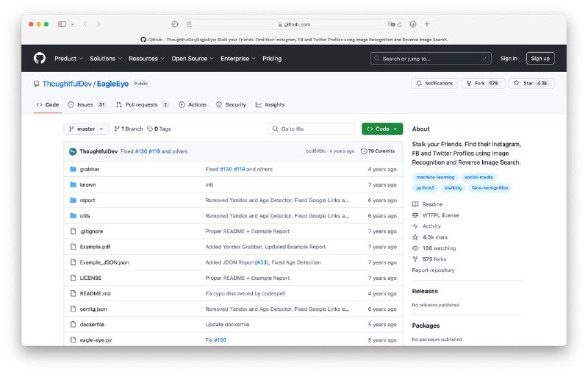
Task: Click the Search or jump to field
Action: tap(431, 59)
